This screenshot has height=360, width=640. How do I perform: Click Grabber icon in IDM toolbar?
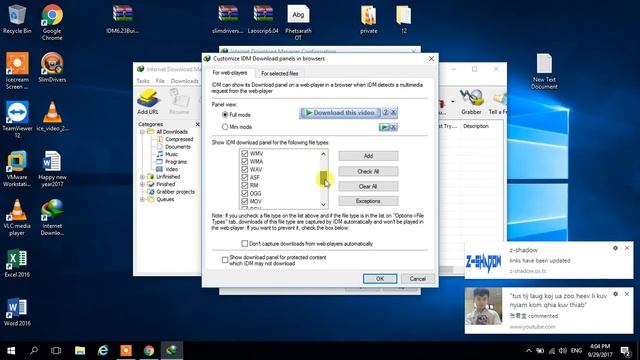coord(471,102)
